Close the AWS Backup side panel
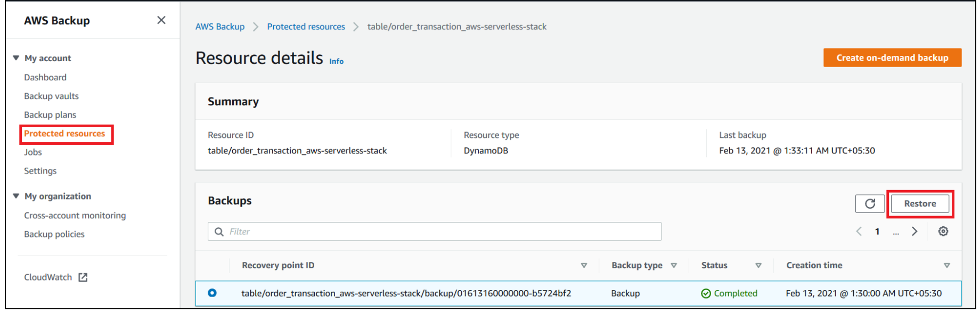 [x=161, y=20]
